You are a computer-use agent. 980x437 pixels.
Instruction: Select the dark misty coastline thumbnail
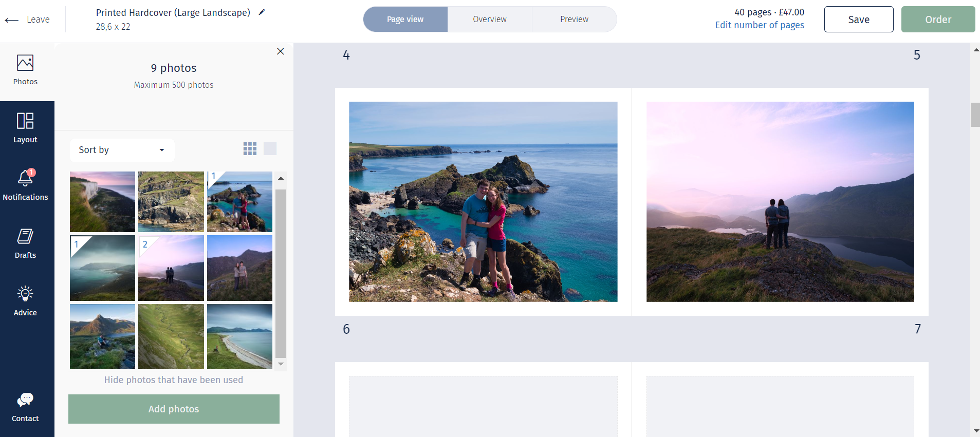tap(103, 268)
